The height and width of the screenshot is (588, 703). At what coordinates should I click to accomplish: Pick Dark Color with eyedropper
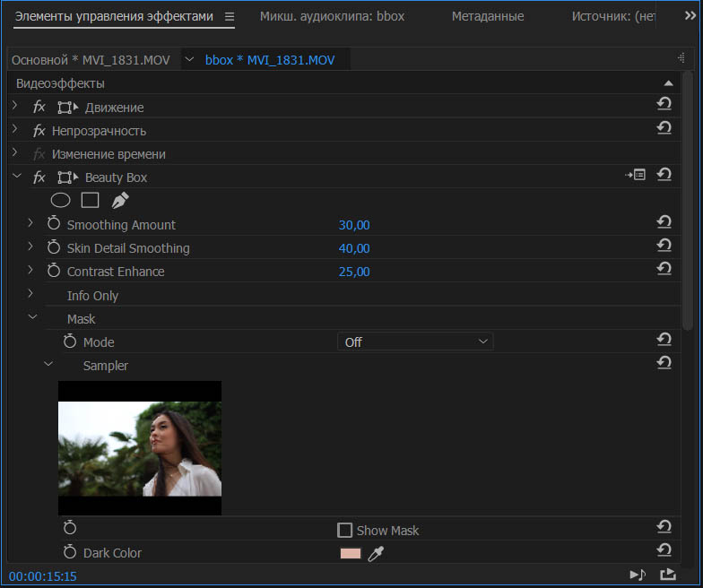(x=376, y=554)
